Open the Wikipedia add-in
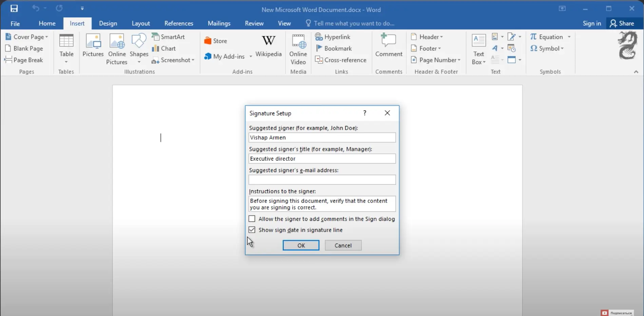Viewport: 644px width, 316px height. [x=269, y=45]
